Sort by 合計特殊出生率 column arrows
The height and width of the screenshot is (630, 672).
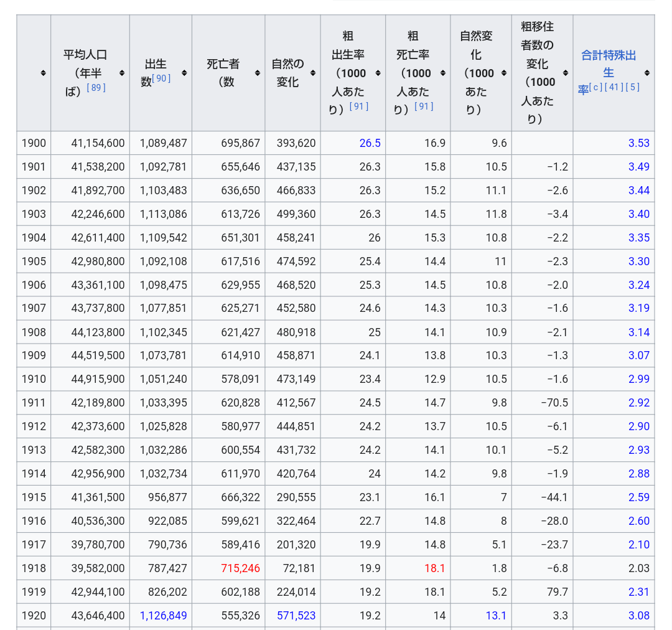point(647,73)
